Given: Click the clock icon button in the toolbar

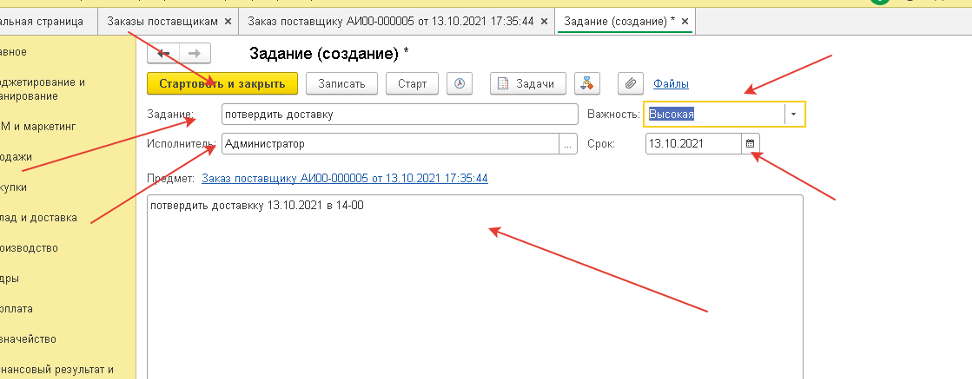Looking at the screenshot, I should [x=459, y=84].
